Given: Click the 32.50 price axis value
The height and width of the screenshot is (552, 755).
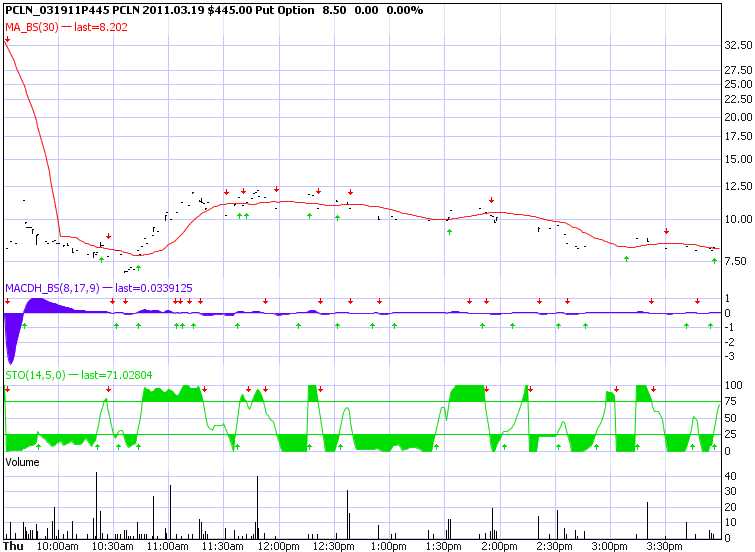Looking at the screenshot, I should click(738, 46).
